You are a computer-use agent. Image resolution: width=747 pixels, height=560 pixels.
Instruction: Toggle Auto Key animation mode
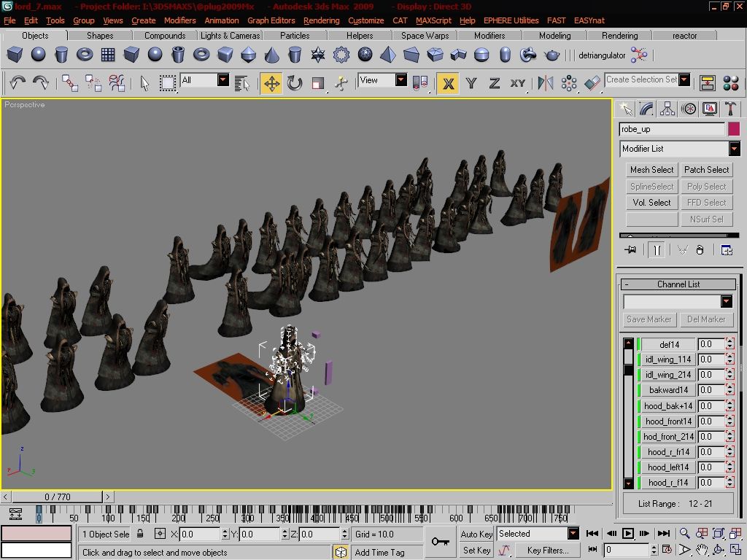[476, 534]
